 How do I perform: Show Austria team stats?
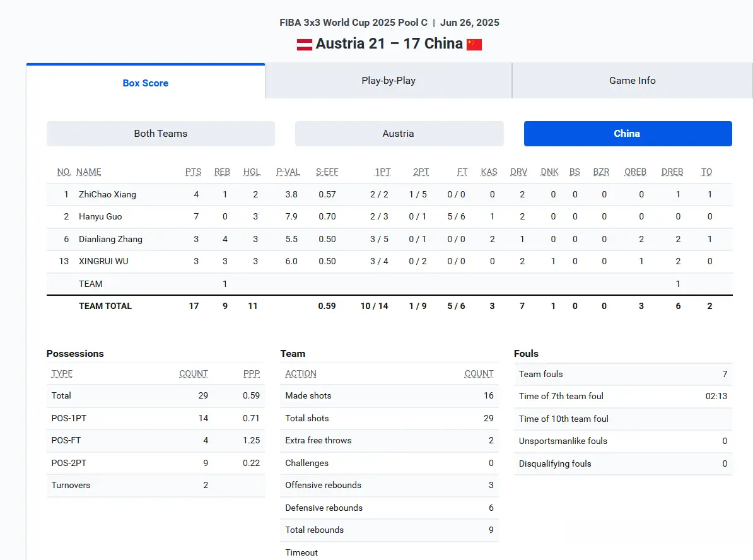[x=399, y=134]
